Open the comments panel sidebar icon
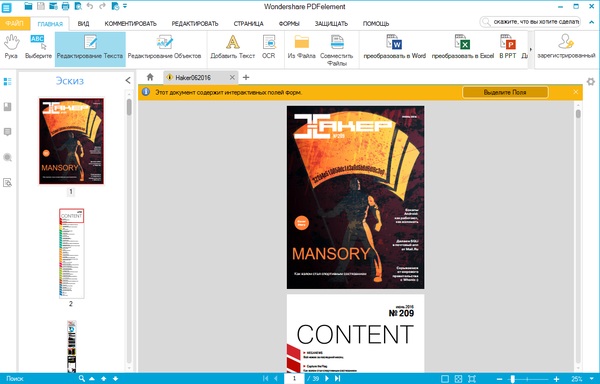Viewport: 600px width, 384px height. click(x=7, y=132)
